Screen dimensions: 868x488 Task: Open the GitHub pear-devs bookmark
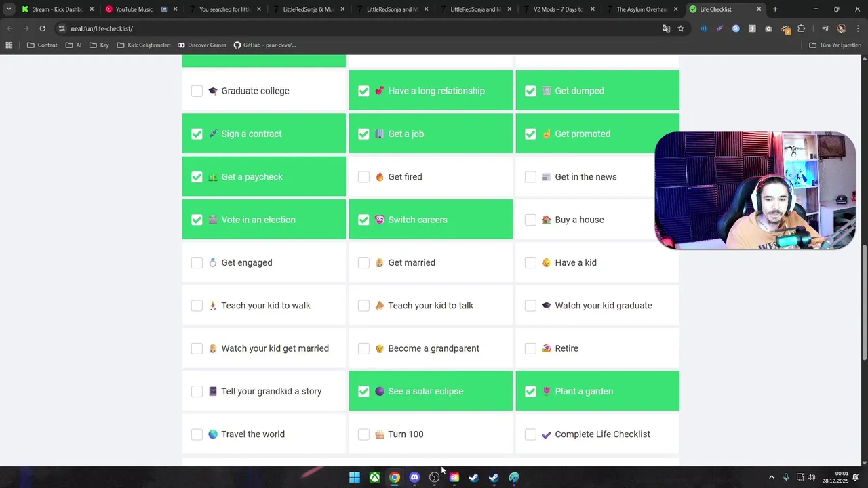click(264, 45)
